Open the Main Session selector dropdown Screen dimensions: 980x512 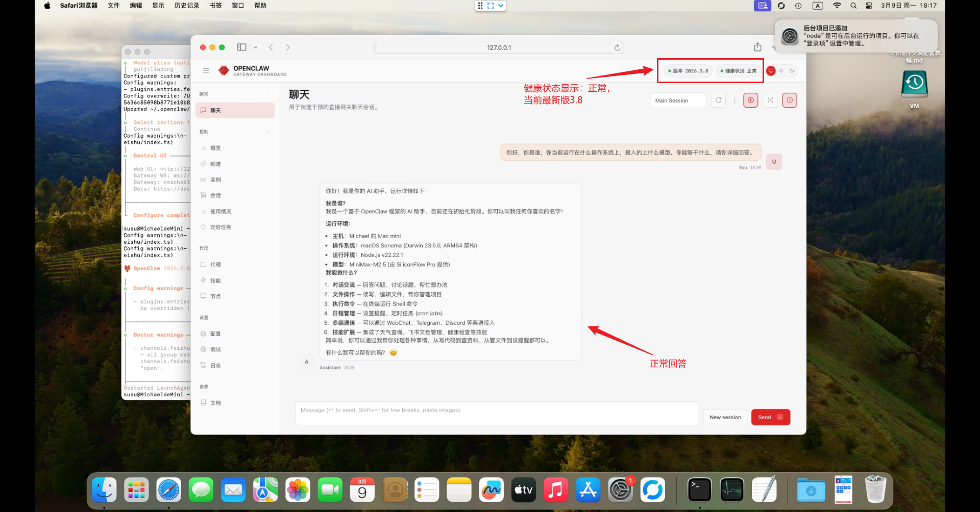[x=678, y=100]
